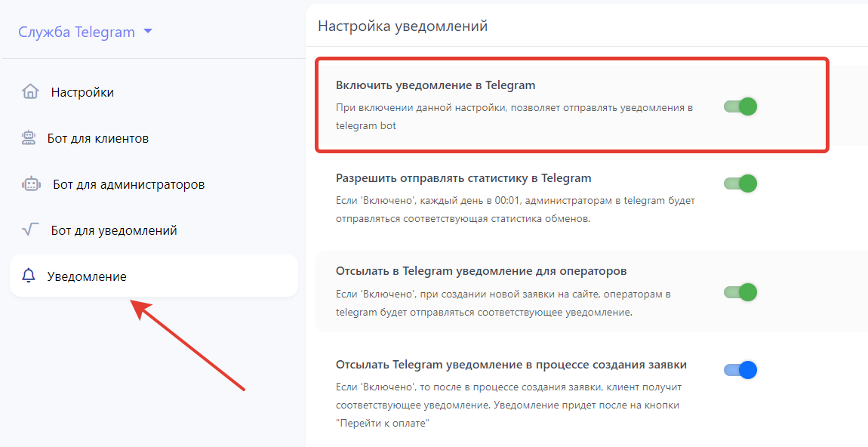Click the Настройка уведомлений page heading
The height and width of the screenshot is (447, 868).
pos(402,26)
